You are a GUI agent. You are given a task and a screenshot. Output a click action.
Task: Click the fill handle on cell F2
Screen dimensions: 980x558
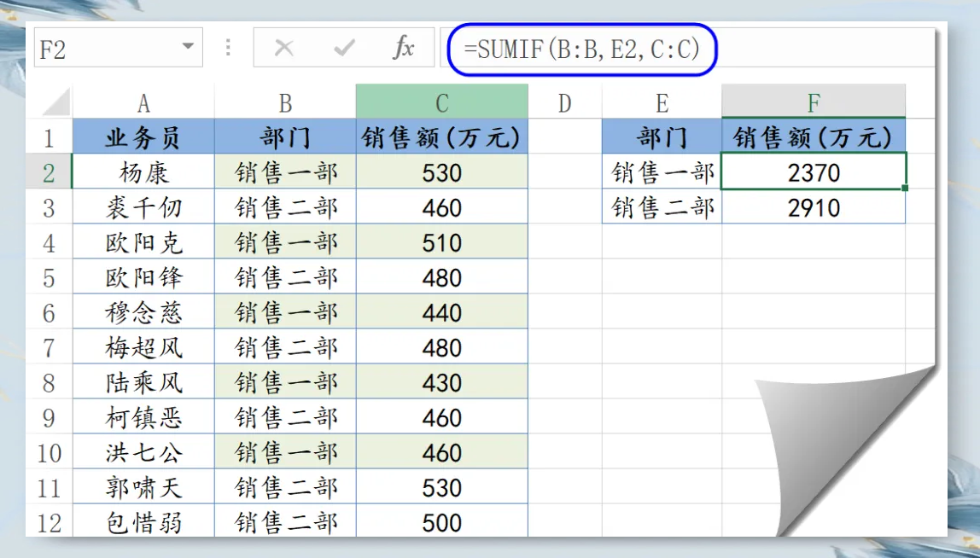(x=905, y=188)
